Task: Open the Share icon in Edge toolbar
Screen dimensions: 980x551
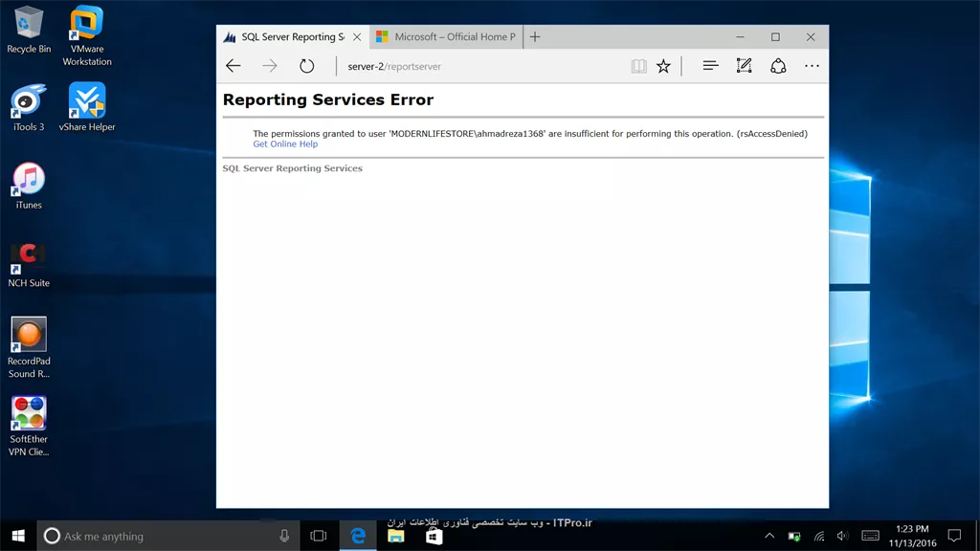Action: click(778, 66)
